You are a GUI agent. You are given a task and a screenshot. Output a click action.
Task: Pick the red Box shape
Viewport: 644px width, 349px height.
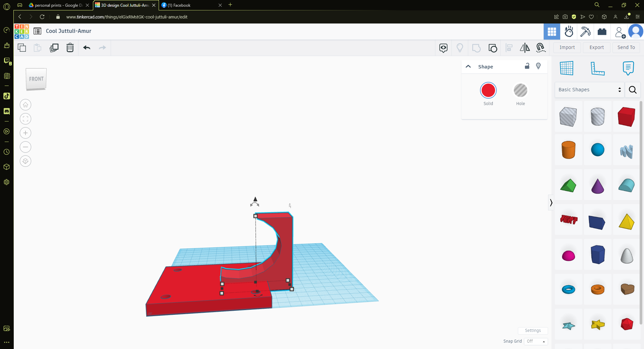[627, 117]
